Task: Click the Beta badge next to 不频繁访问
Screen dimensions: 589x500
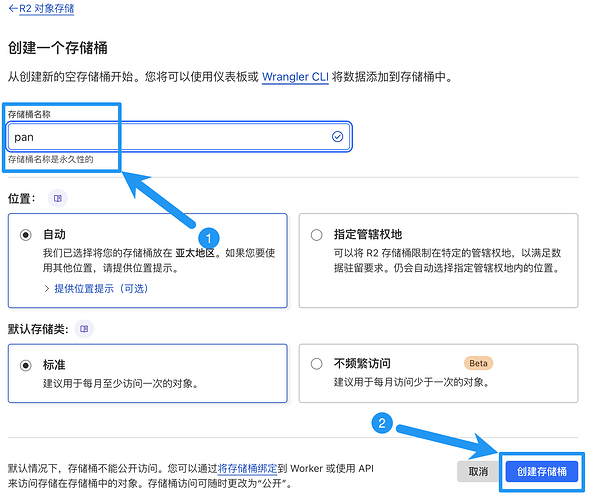Action: click(x=478, y=363)
